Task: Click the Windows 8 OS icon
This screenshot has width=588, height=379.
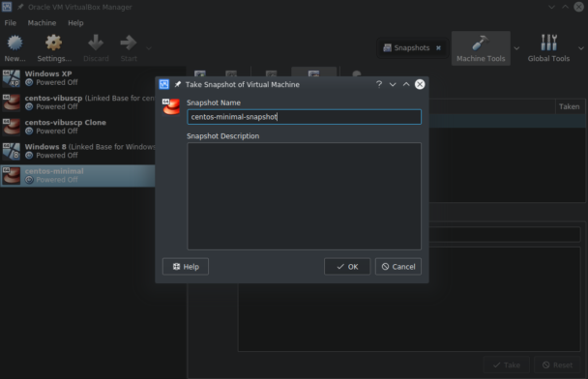Action: [x=12, y=152]
